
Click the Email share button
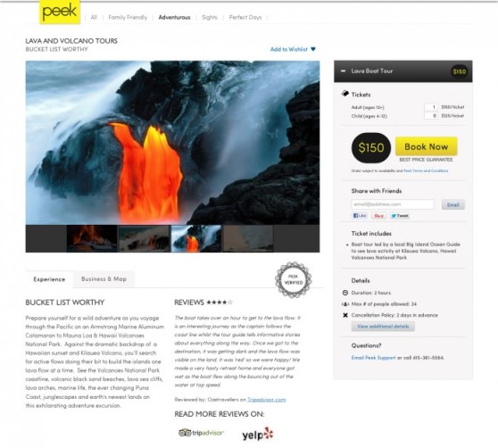coord(453,204)
